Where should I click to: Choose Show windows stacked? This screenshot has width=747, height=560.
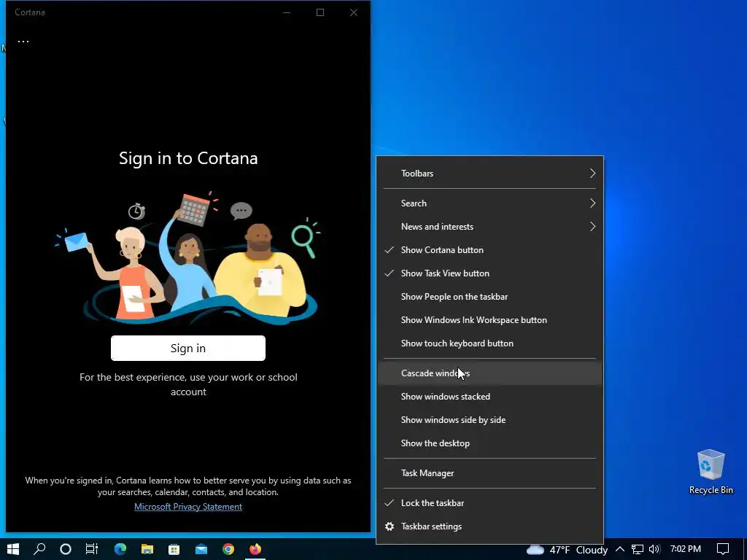coord(489,397)
